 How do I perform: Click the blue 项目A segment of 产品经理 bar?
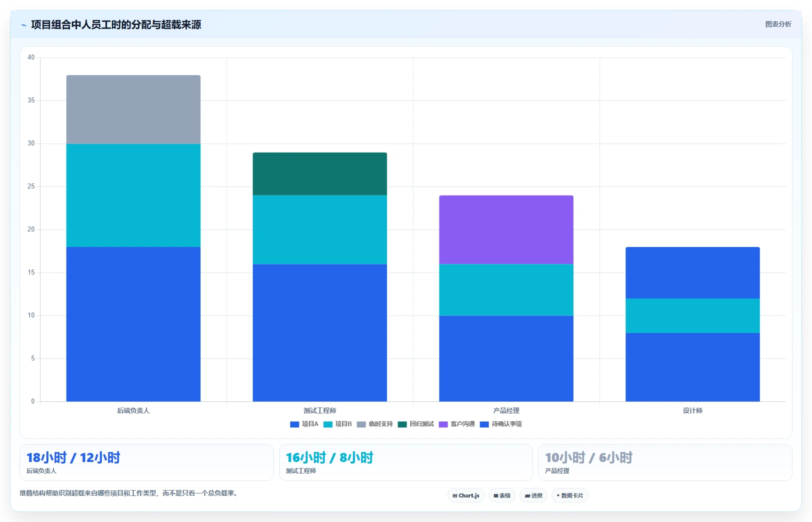click(x=506, y=358)
